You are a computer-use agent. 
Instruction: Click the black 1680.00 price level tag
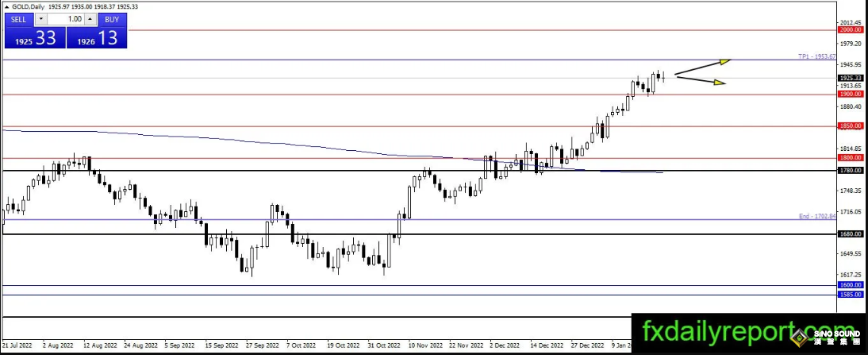tap(850, 234)
